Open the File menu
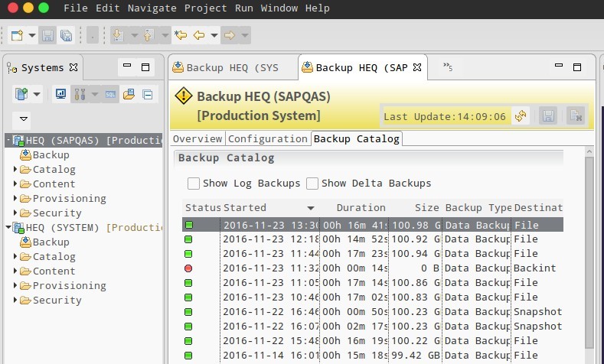The height and width of the screenshot is (364, 604). point(76,8)
